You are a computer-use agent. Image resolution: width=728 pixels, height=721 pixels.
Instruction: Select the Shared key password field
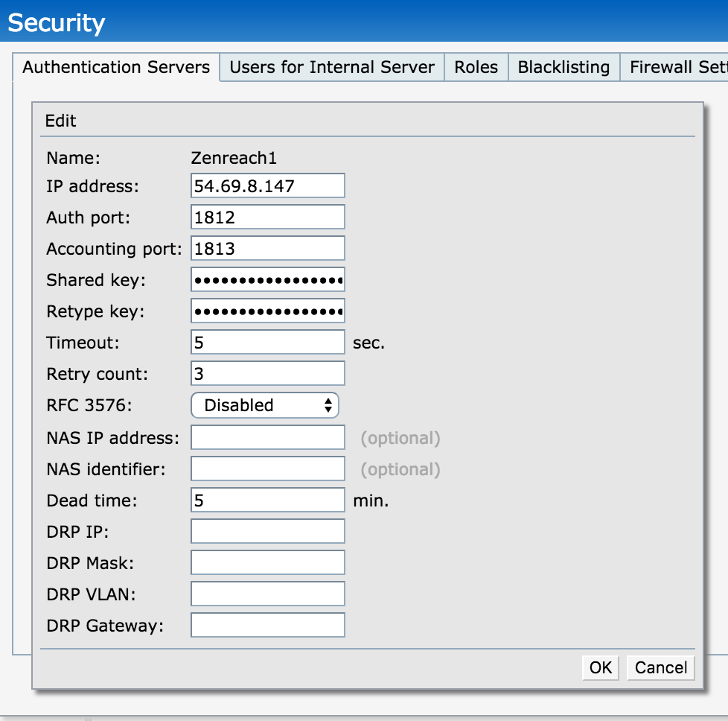[x=267, y=280]
